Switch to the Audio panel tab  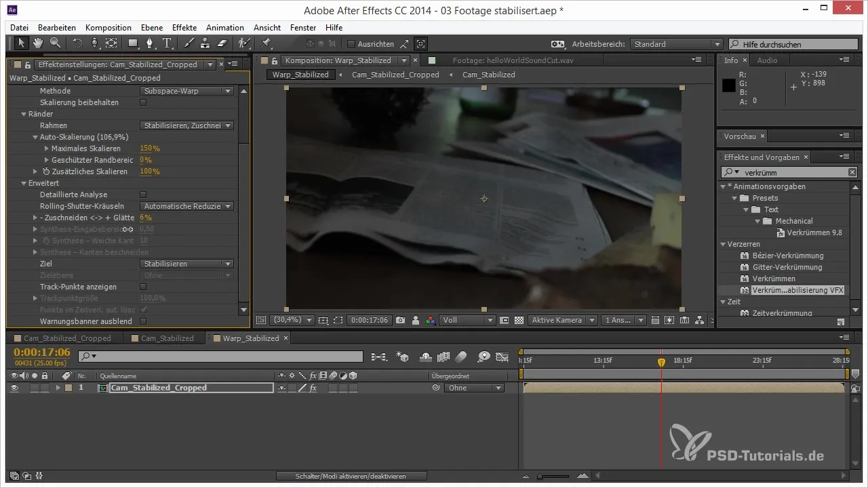(x=767, y=60)
